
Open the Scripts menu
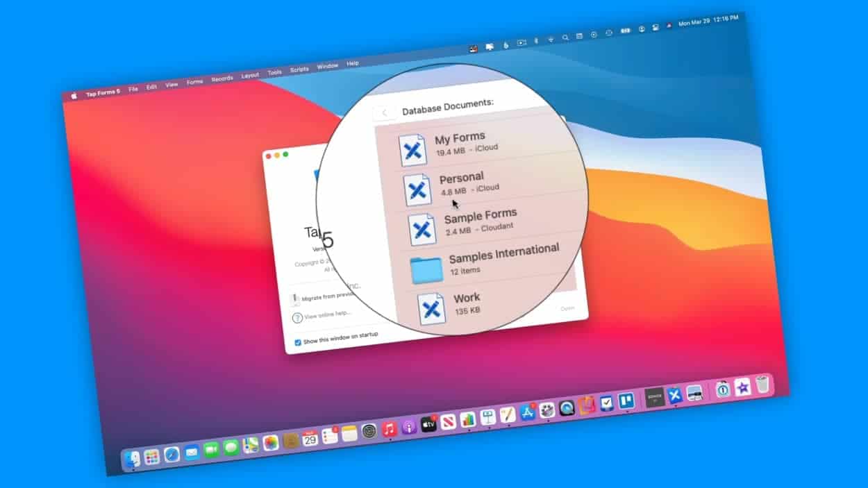(x=299, y=70)
